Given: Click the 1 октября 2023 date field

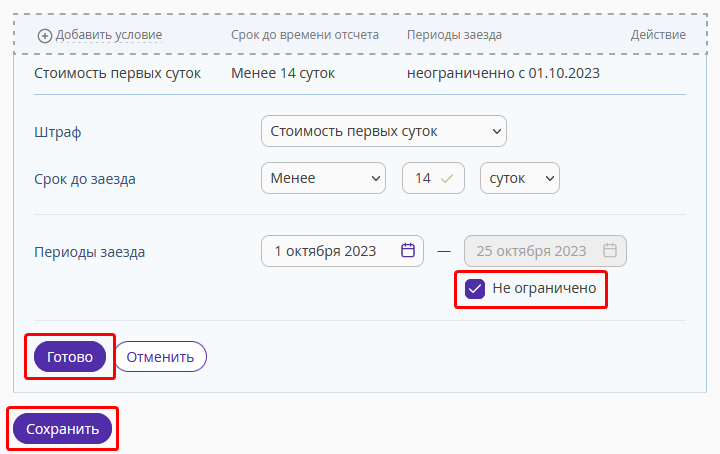Looking at the screenshot, I should coord(343,251).
